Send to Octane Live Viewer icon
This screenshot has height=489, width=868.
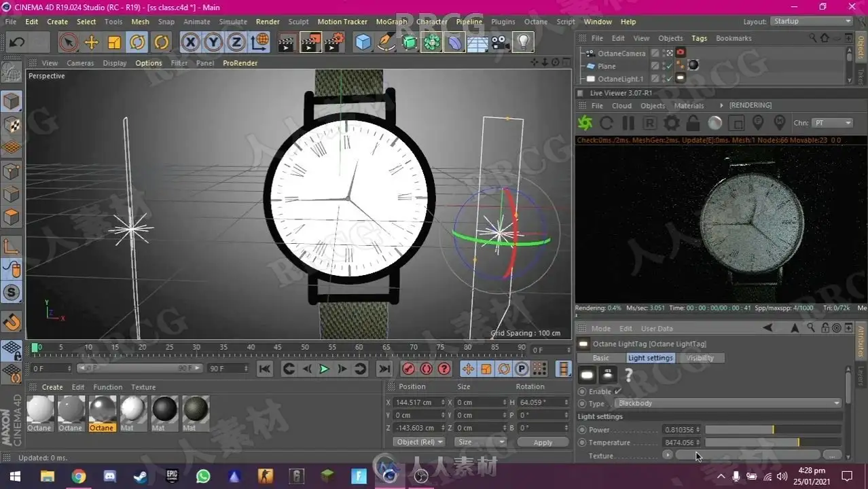(585, 123)
